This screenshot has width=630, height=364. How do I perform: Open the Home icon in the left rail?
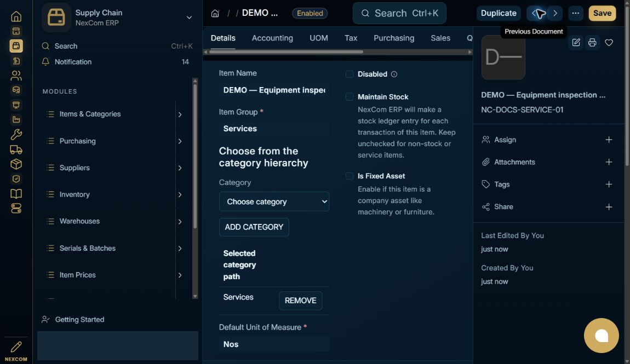click(16, 16)
